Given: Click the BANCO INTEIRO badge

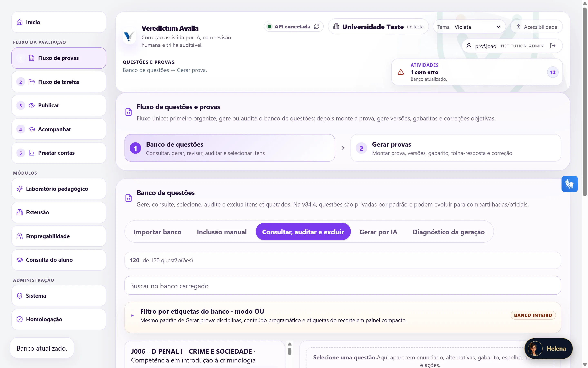Looking at the screenshot, I should pos(533,315).
